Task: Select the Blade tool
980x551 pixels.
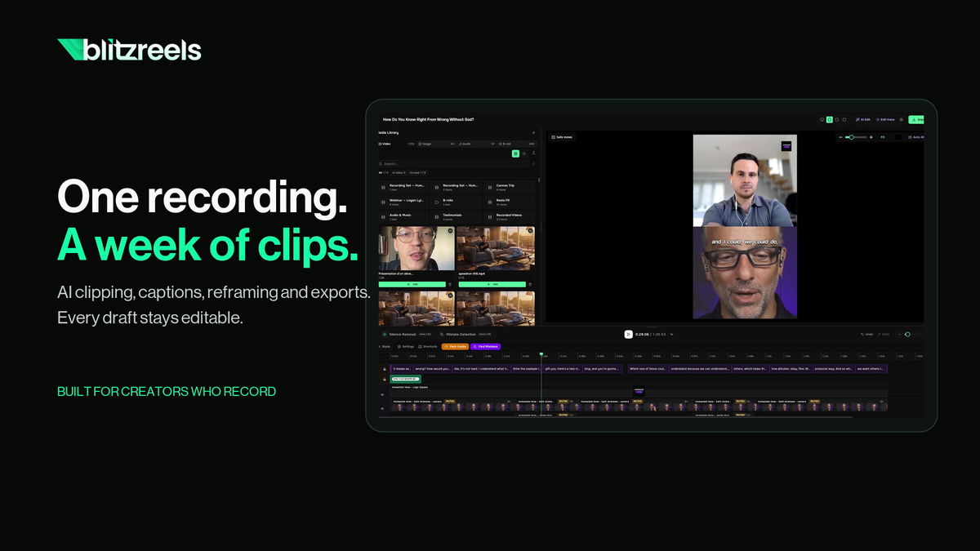Action: (x=385, y=347)
